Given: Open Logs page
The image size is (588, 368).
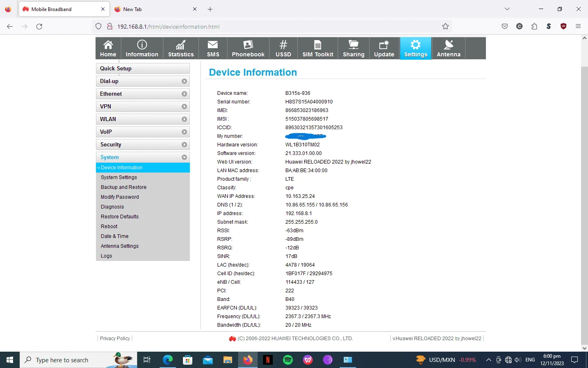Looking at the screenshot, I should click(107, 256).
